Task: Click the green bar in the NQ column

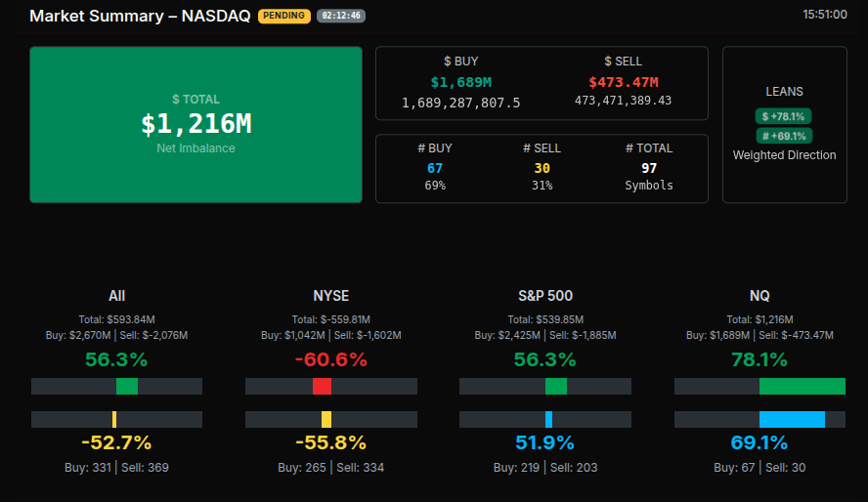Action: [x=802, y=386]
